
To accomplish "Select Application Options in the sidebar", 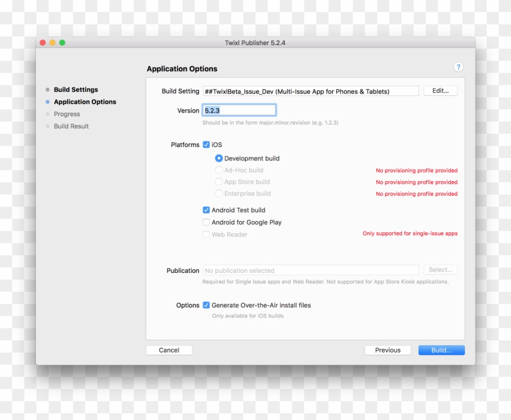I will 85,102.
